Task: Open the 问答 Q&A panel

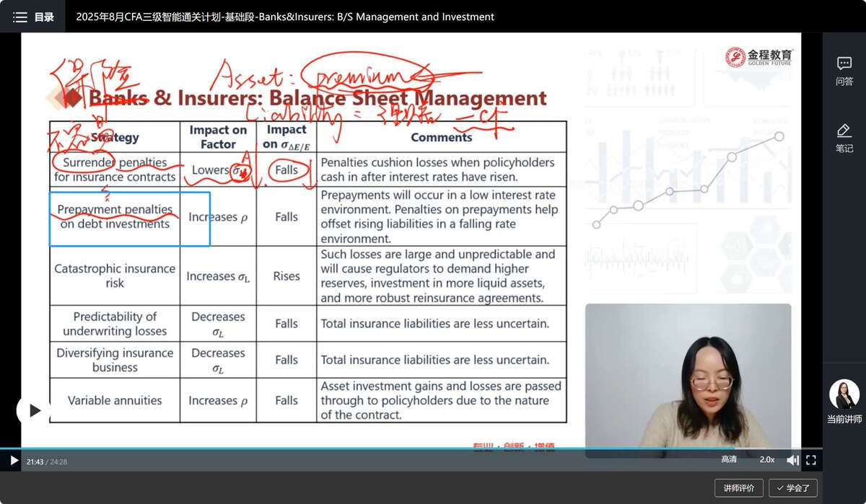Action: tap(844, 71)
